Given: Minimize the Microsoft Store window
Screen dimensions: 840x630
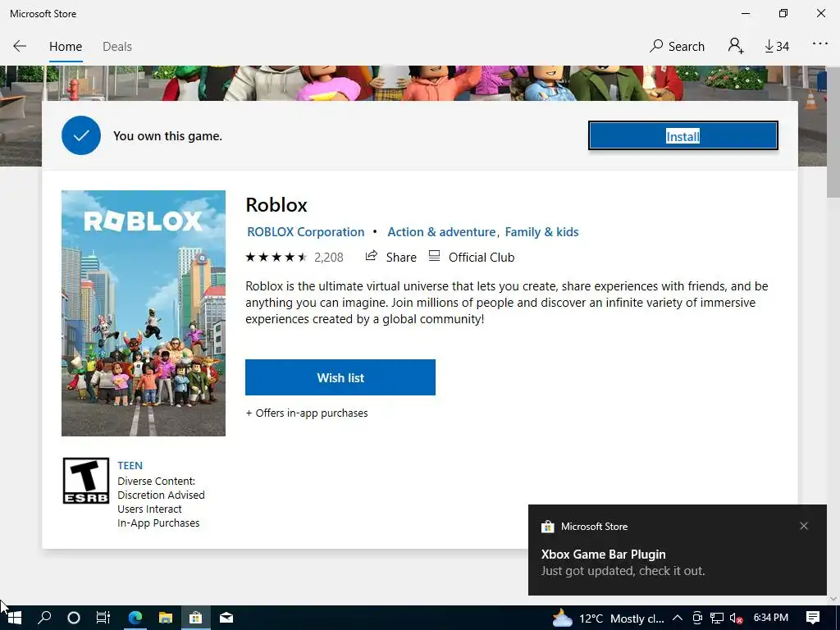Looking at the screenshot, I should (746, 13).
